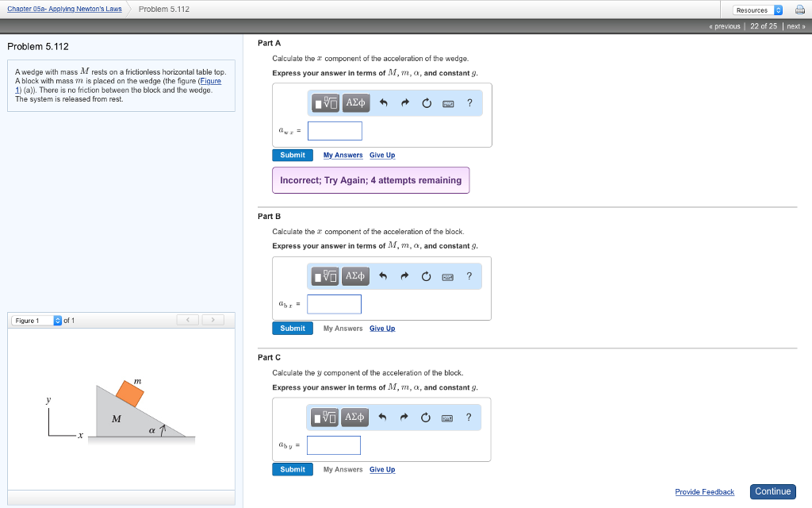Image resolution: width=812 pixels, height=508 pixels.
Task: Open templates tool in Part B toolbar
Action: 326,276
